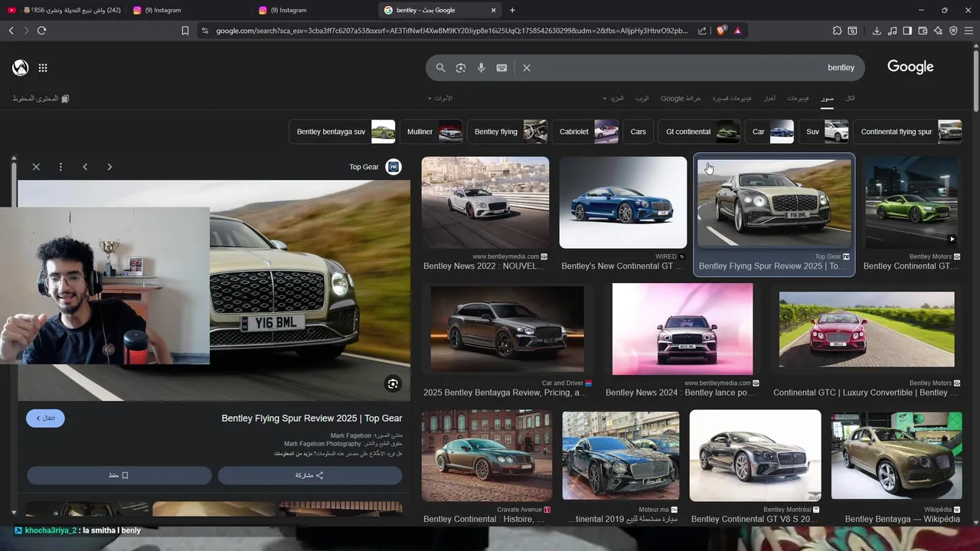Open the Google account avatar
Image resolution: width=980 pixels, height=551 pixels.
point(21,67)
